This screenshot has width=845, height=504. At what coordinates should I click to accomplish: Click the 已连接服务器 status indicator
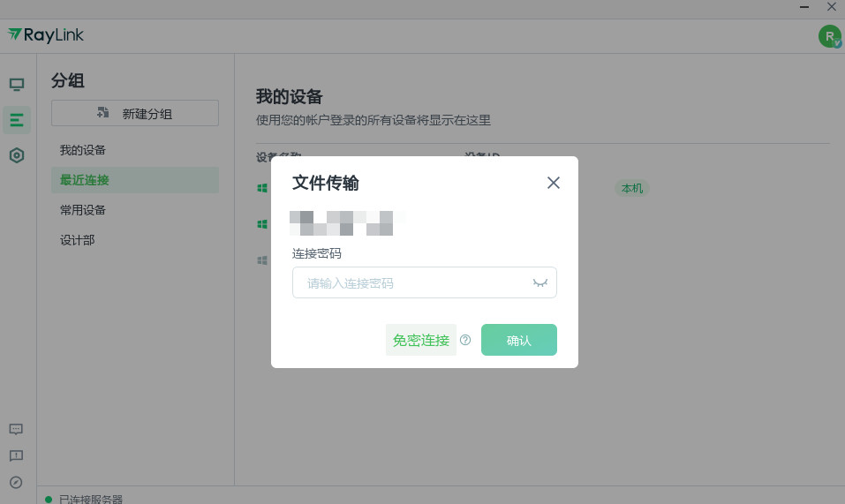[x=84, y=499]
